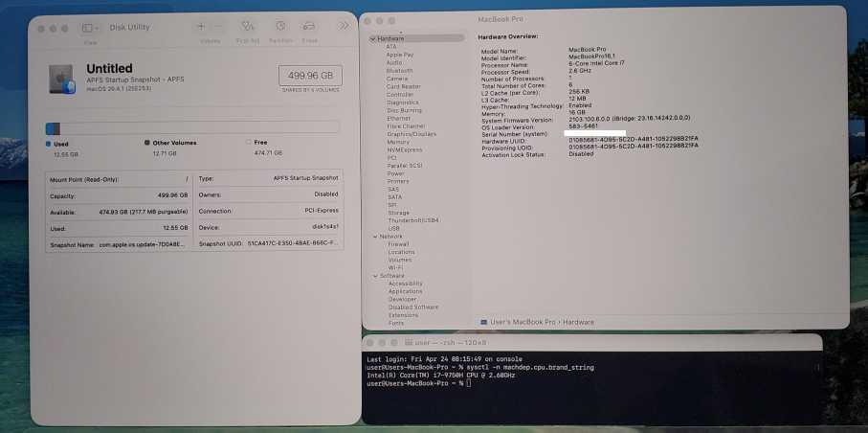Select Disabled Software in the sidebar
The height and width of the screenshot is (433, 868).
click(x=413, y=308)
